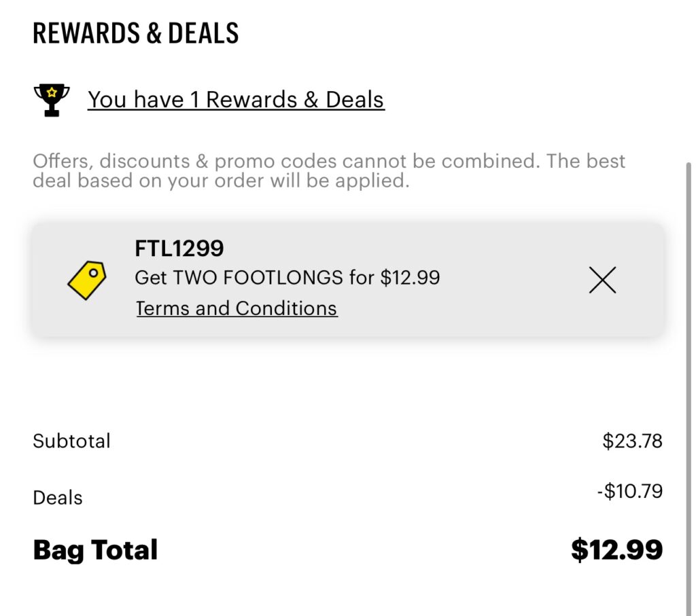
Task: Click blank space between deal card and Subtotal
Action: coord(340,380)
